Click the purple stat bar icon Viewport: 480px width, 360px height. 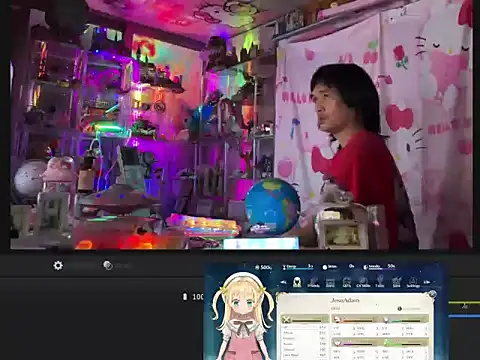[337, 343]
